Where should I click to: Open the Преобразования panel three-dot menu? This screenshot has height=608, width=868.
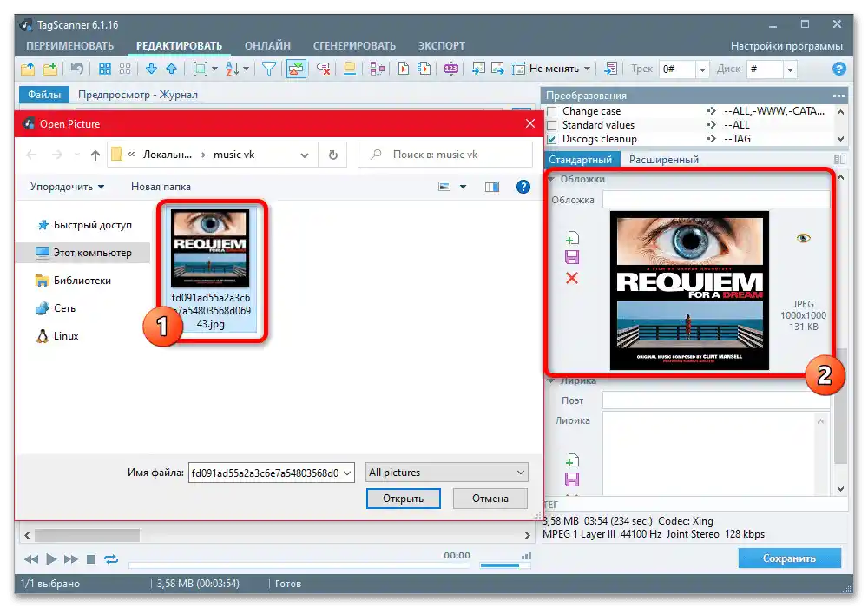pos(838,96)
